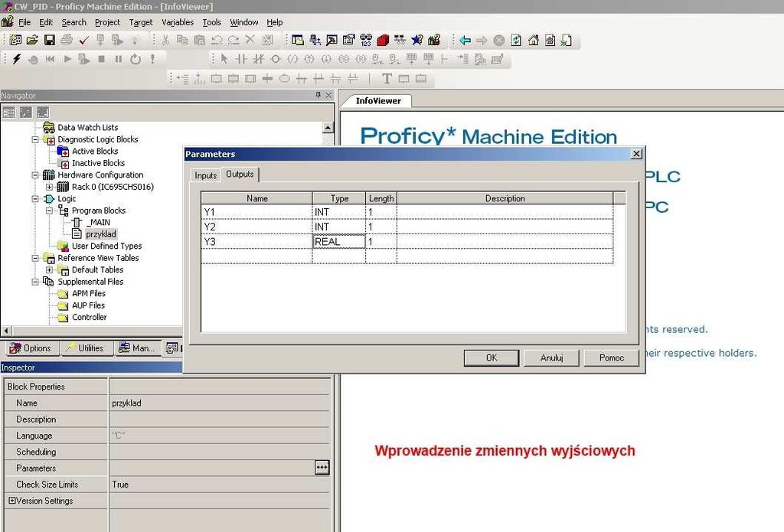Go to the InfoViewer home page icon

pos(534,40)
